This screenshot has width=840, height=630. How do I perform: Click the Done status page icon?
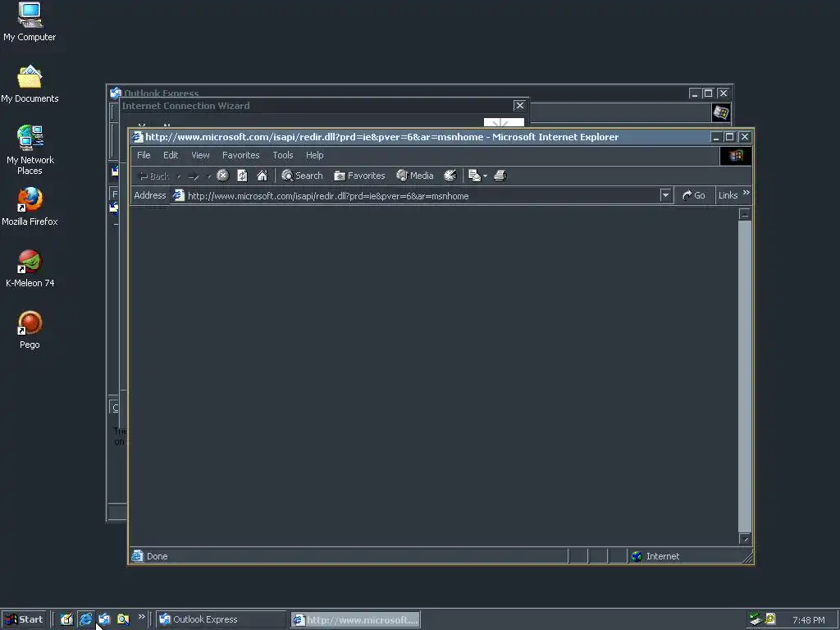click(x=137, y=556)
